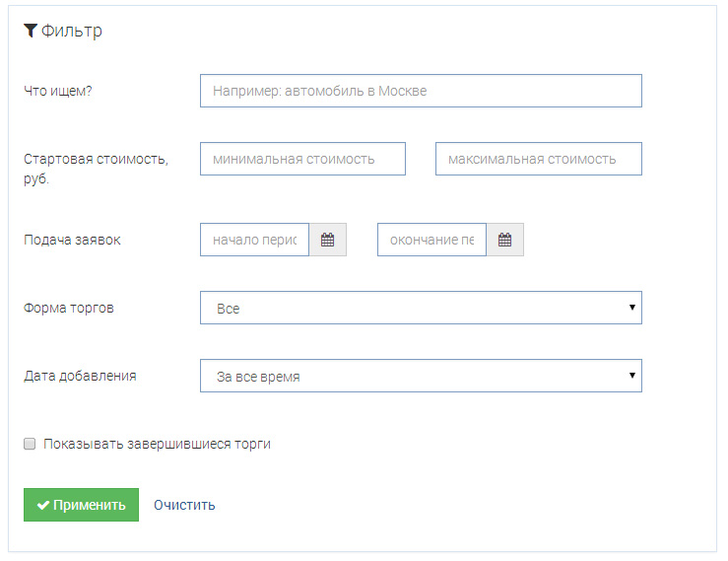The height and width of the screenshot is (561, 728).
Task: Click the funnel icon beside Фильтр heading
Action: pos(31,31)
